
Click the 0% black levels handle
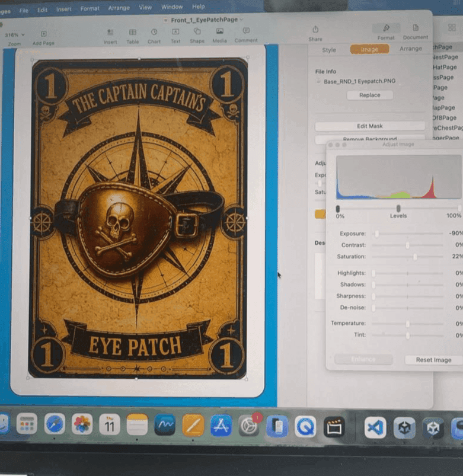pyautogui.click(x=337, y=209)
